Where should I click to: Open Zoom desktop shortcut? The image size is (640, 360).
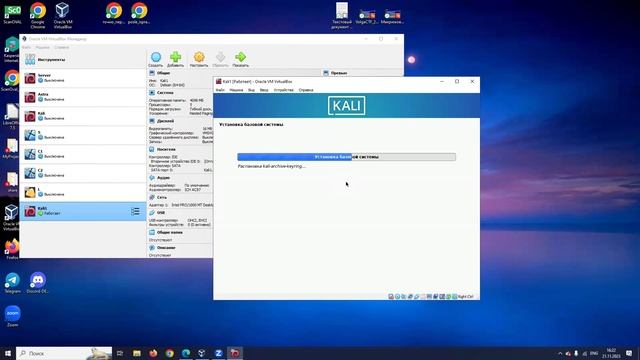point(13,316)
